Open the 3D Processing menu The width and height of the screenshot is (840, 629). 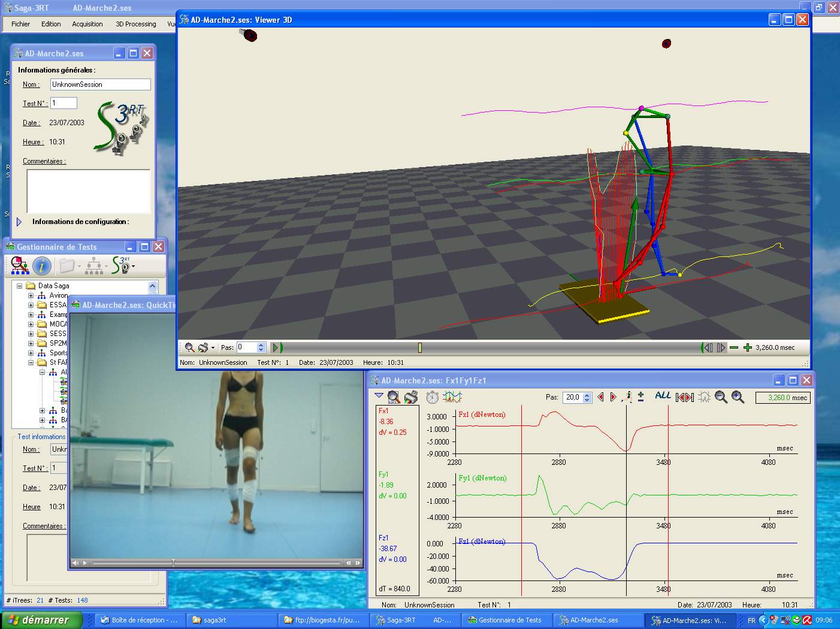coord(135,24)
